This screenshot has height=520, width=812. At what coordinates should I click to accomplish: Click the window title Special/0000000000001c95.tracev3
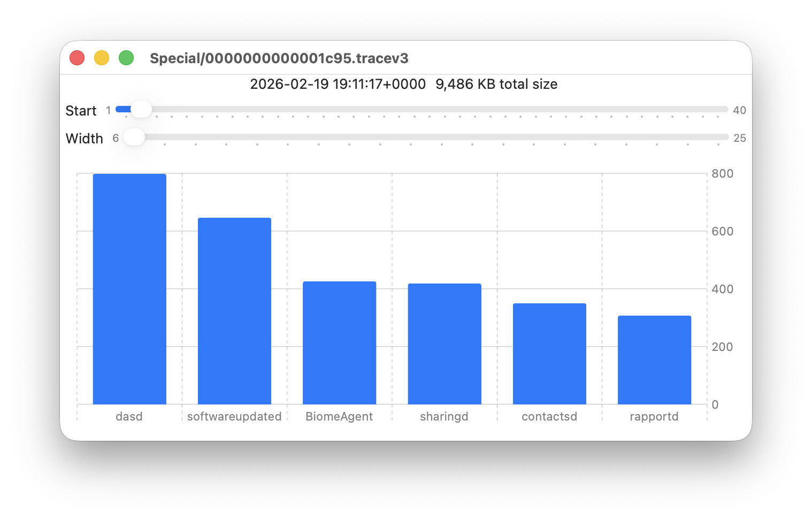pyautogui.click(x=279, y=58)
